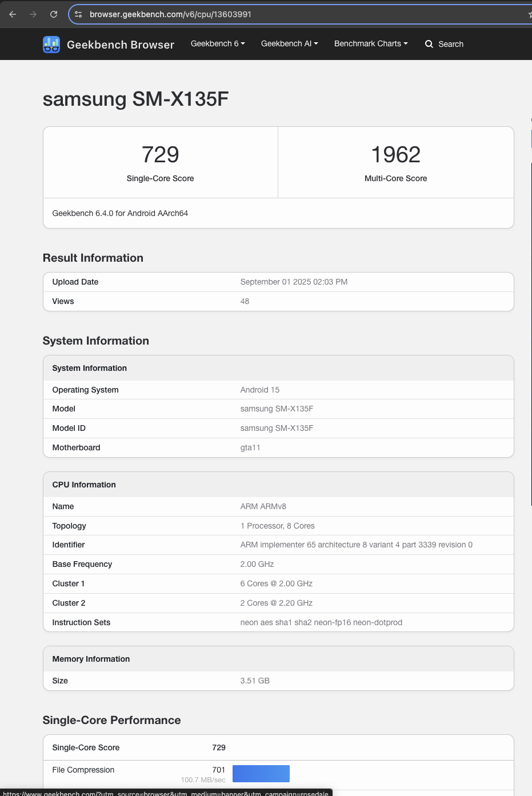532x796 pixels.
Task: Open the Geekbench AI dropdown
Action: [289, 43]
